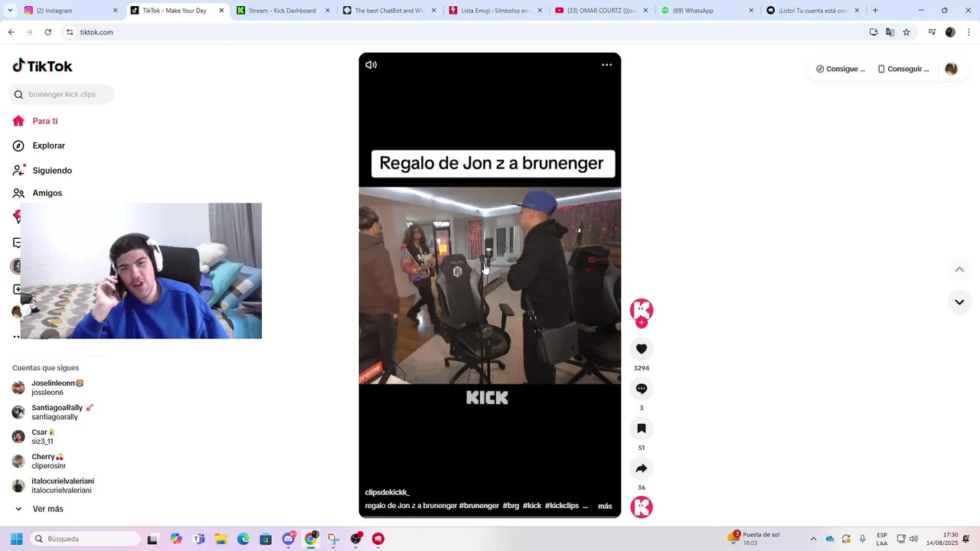Open the #brunenger hashtag
This screenshot has height=551, width=980.
click(479, 506)
